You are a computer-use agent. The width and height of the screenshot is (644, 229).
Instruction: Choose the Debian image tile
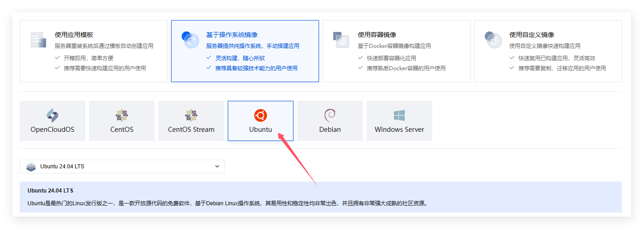tap(330, 121)
